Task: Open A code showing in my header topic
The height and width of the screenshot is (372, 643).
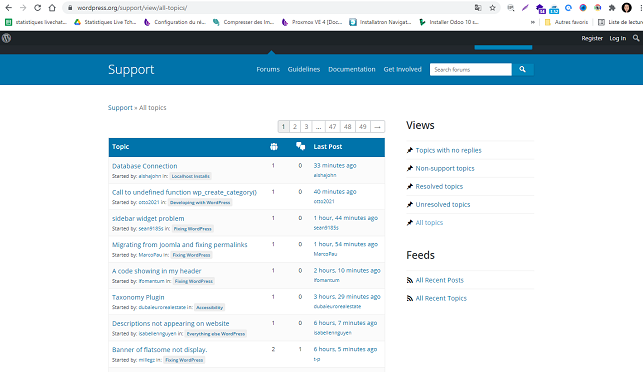Action: tap(157, 271)
